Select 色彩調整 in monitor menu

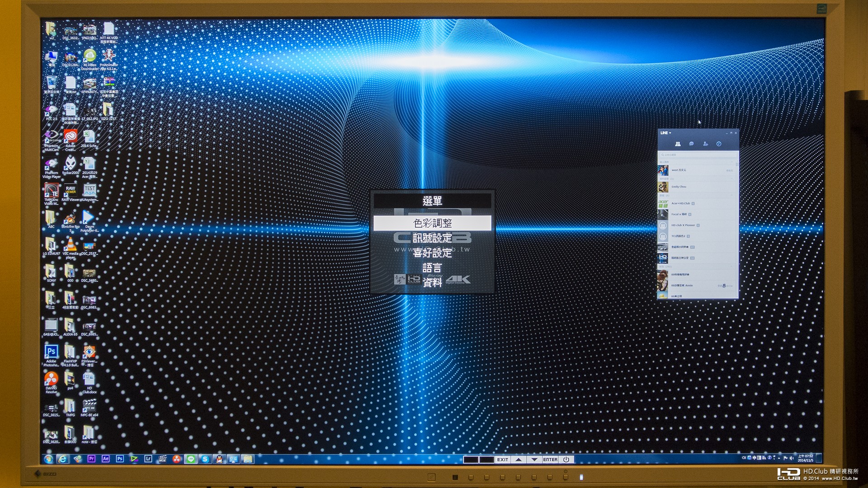tap(432, 223)
